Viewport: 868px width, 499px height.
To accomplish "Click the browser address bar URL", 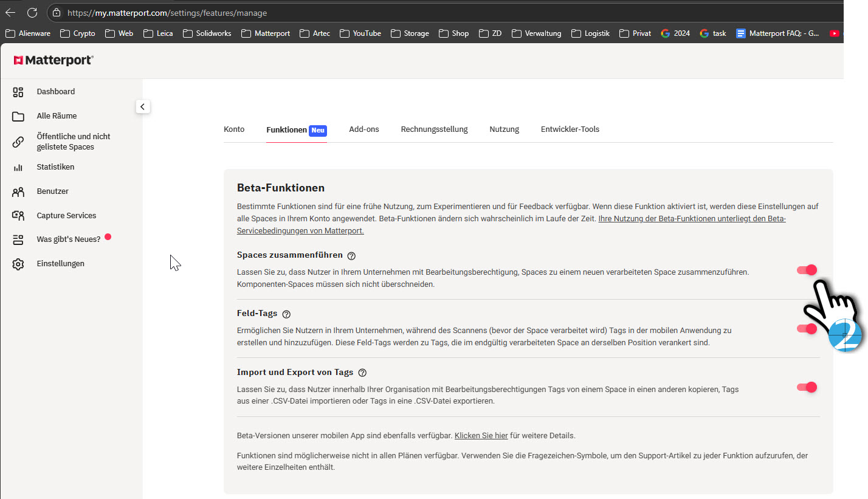I will click(167, 13).
